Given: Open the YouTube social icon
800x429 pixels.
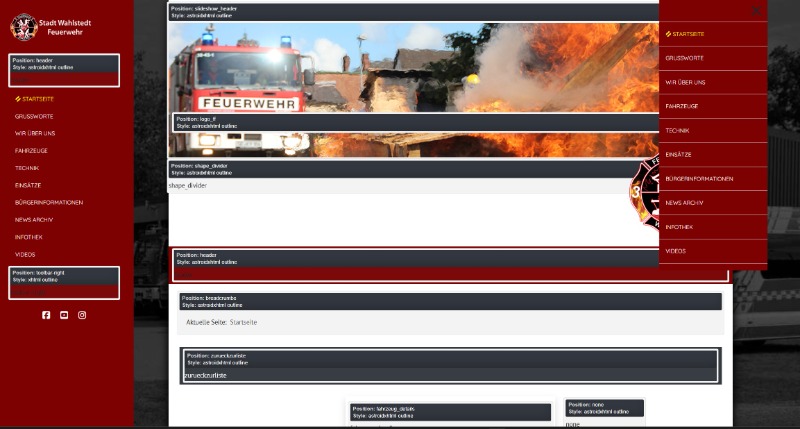Looking at the screenshot, I should coord(64,315).
